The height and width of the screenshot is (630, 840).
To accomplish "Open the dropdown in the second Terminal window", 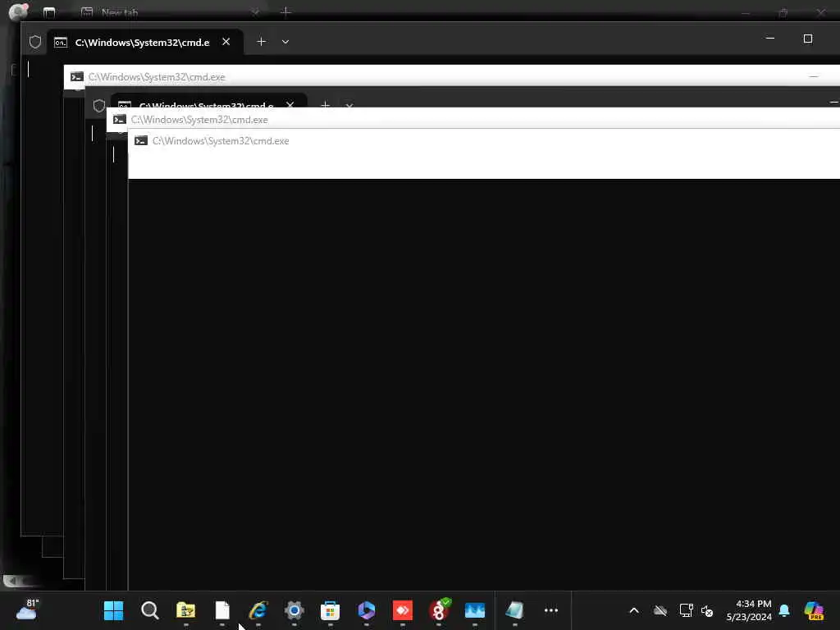I will 349,105.
